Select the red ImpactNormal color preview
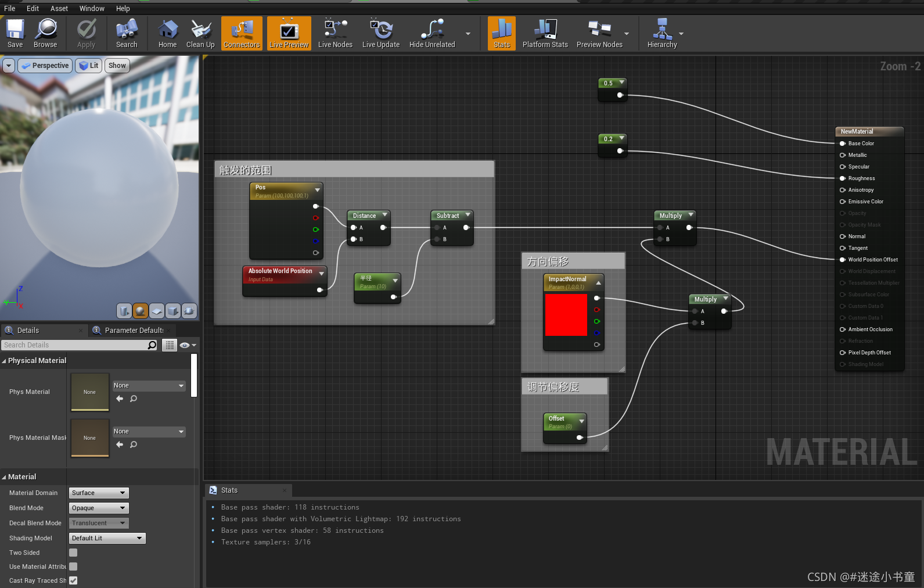The width and height of the screenshot is (924, 588). [566, 315]
